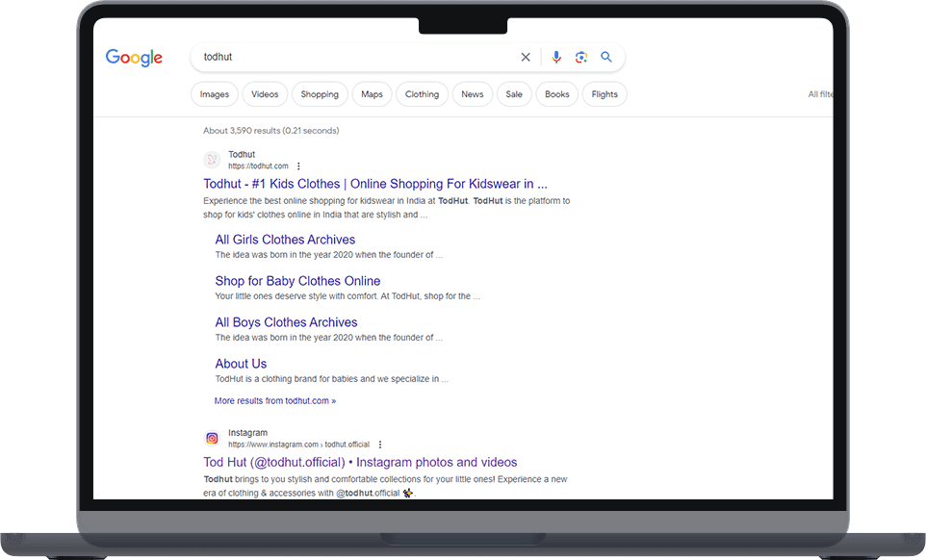This screenshot has height=560, width=926.
Task: Switch to the Images filter
Action: tap(215, 94)
